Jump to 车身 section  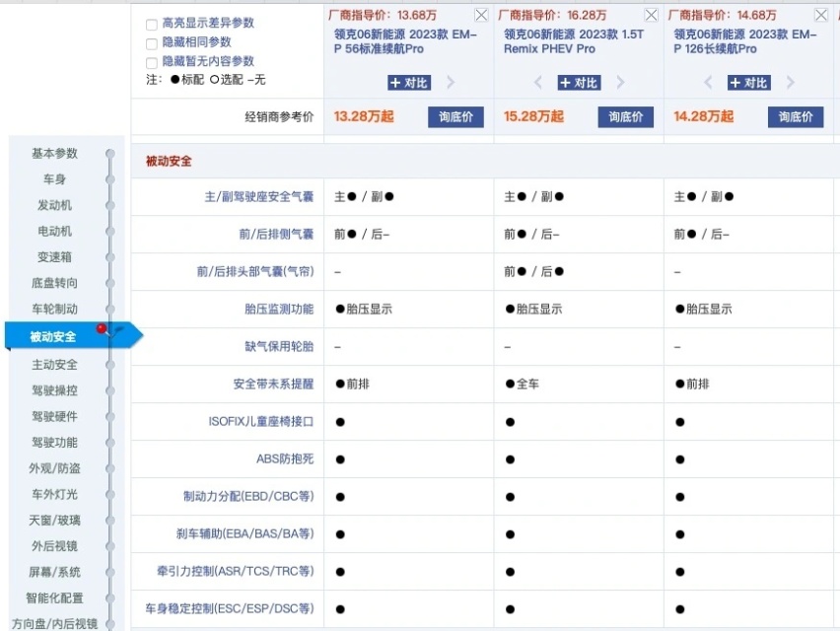coord(54,179)
